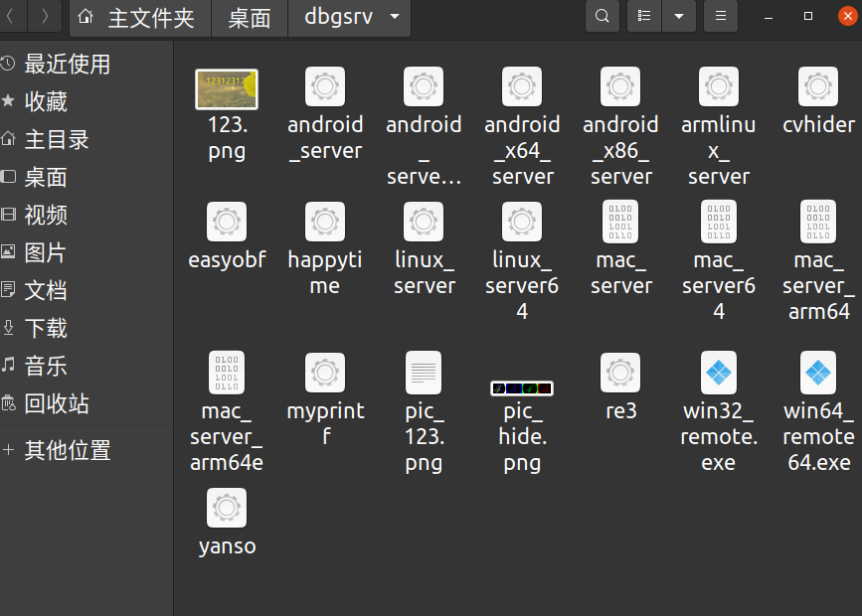Click the win32_remote.exe file name label
The height and width of the screenshot is (616, 862).
click(719, 437)
